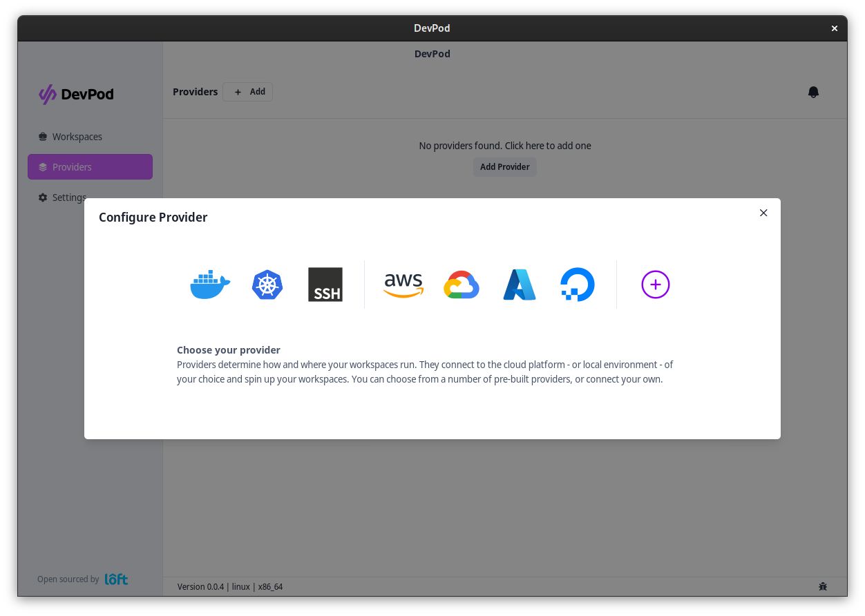Pick the Google Cloud provider
Screen dimensions: 865x616
click(461, 285)
